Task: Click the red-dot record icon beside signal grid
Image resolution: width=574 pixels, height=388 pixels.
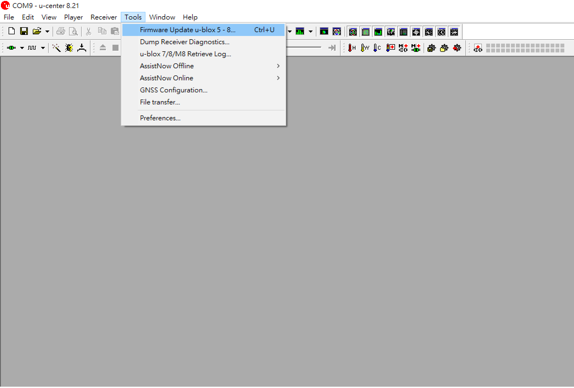Action: 478,48
